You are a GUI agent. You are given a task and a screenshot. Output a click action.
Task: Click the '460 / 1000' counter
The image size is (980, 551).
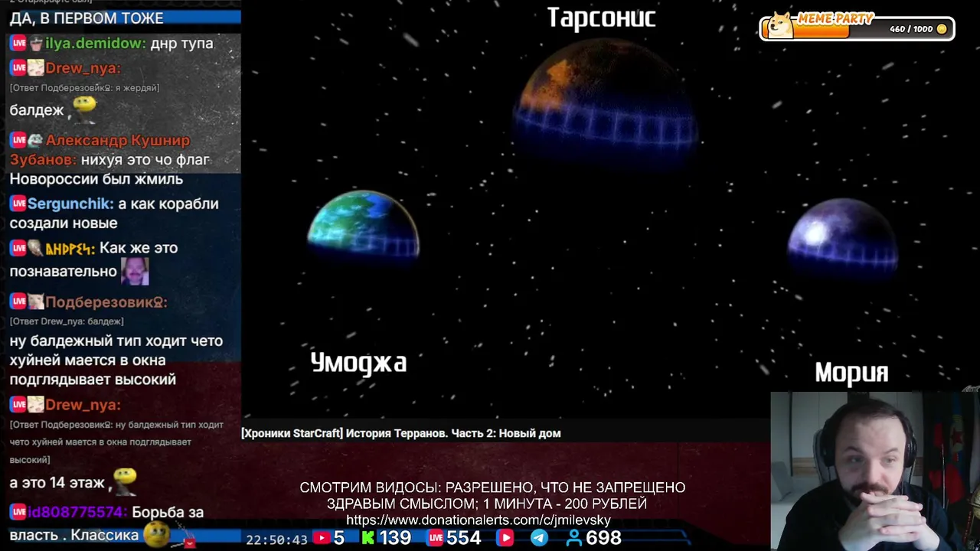pyautogui.click(x=911, y=29)
